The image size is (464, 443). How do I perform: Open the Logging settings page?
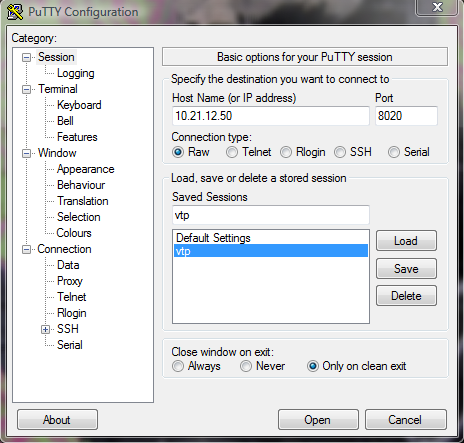tap(76, 73)
